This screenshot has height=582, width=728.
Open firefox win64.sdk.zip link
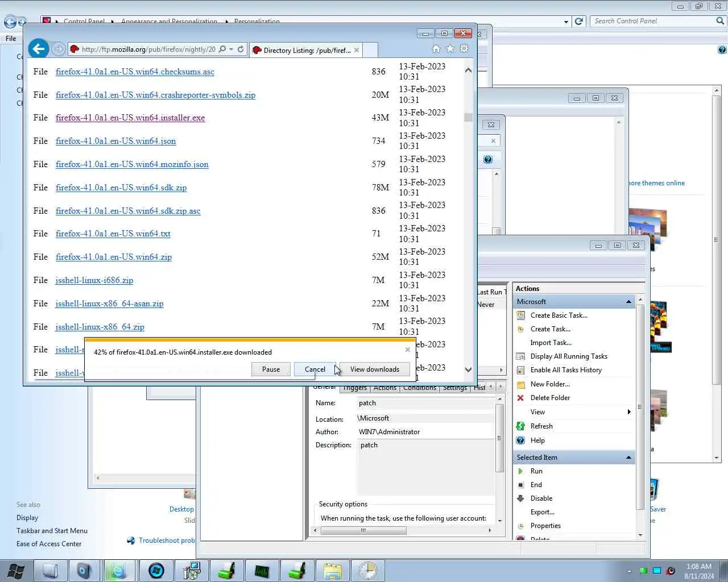point(121,188)
